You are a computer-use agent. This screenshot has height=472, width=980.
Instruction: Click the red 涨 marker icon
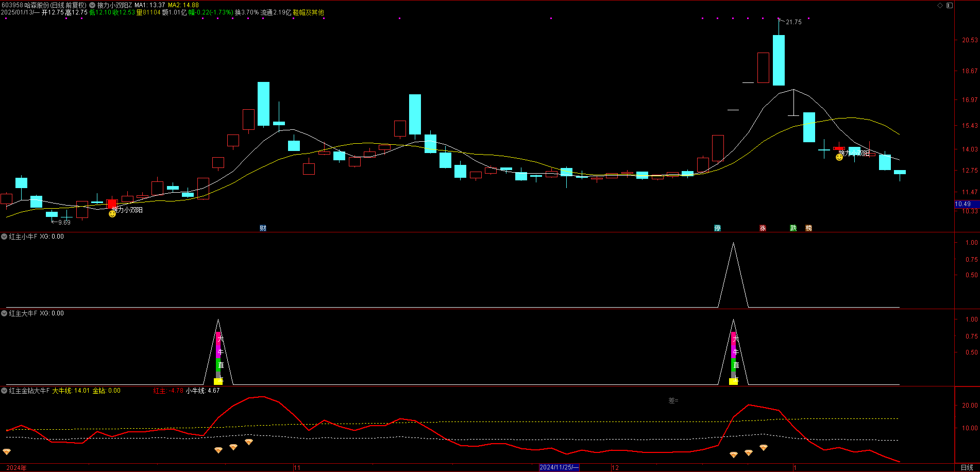coord(763,228)
